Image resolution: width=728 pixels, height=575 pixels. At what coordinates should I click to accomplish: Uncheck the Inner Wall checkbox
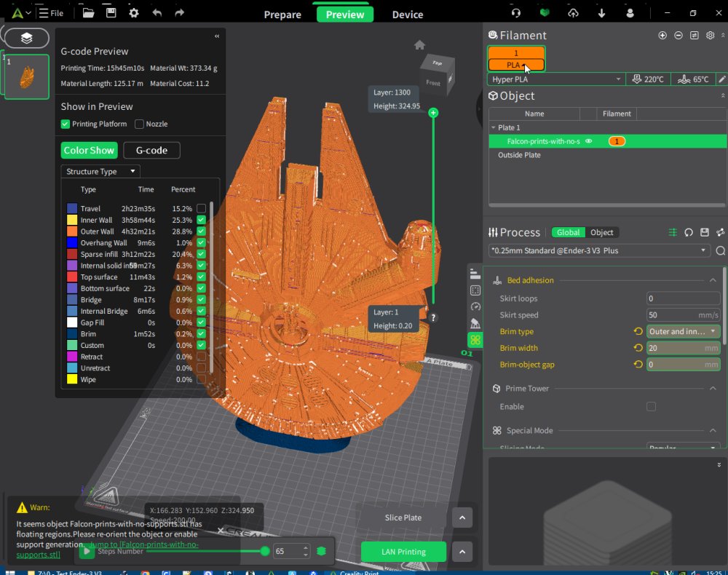pyautogui.click(x=201, y=220)
